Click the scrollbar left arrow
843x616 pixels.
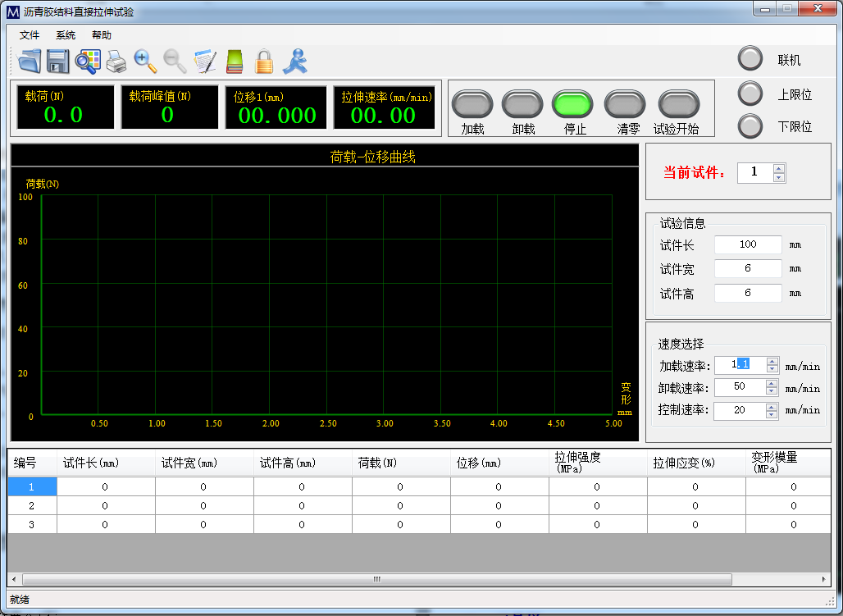click(x=14, y=579)
